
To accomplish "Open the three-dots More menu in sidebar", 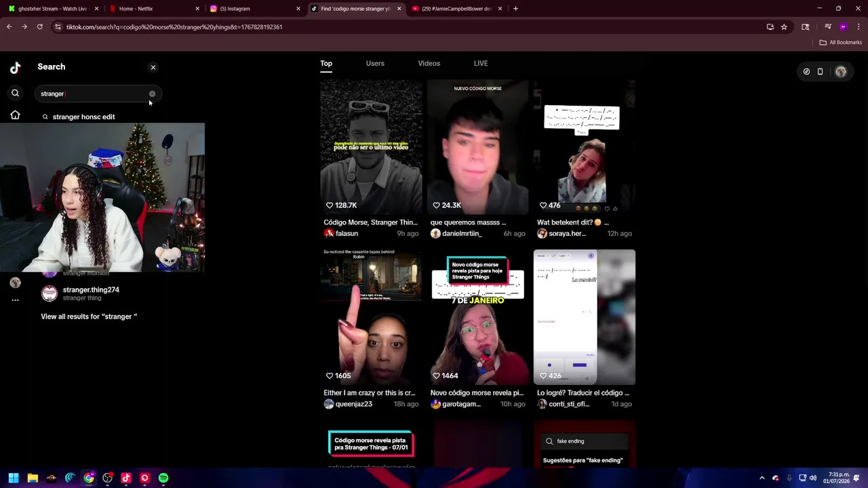I will [15, 300].
